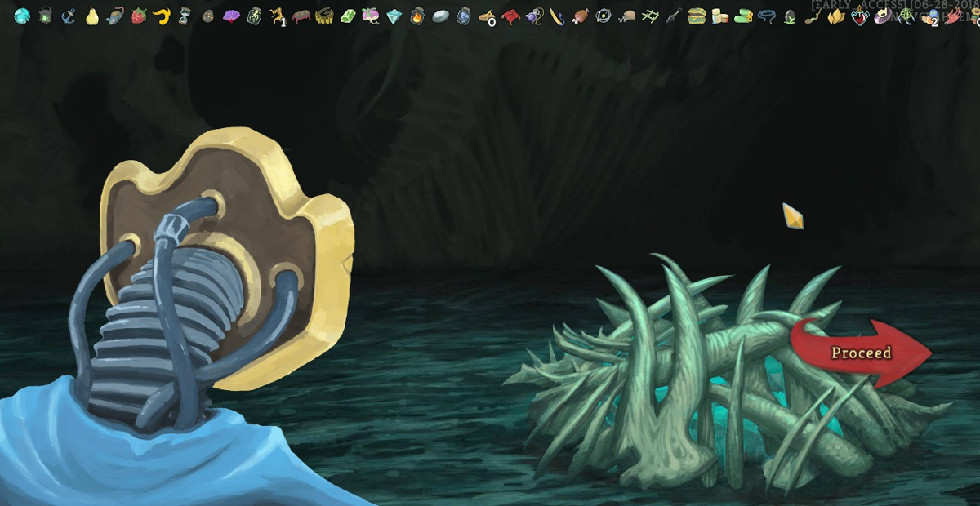This screenshot has width=980, height=506.
Task: Click the red Strawberry relic
Action: pos(139,16)
